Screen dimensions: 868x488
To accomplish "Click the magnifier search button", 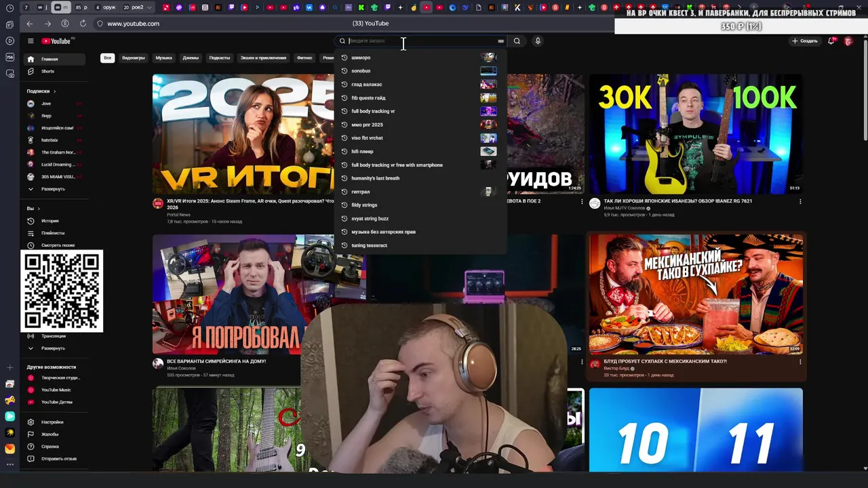I will pyautogui.click(x=517, y=41).
